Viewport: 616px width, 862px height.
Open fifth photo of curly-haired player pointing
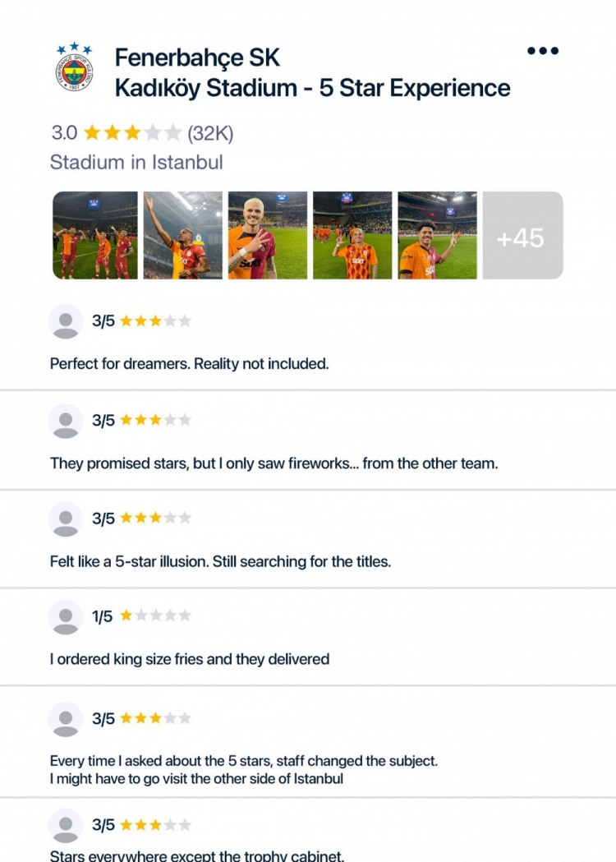[438, 235]
